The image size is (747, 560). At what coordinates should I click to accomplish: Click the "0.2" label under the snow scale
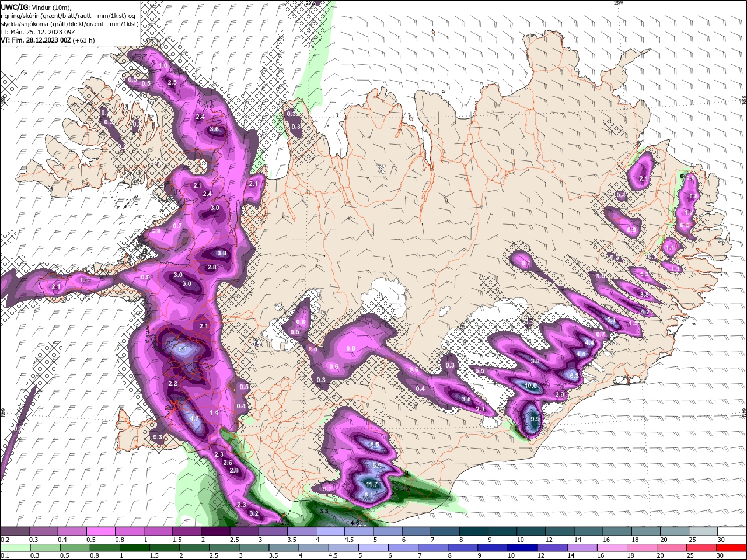tap(5, 540)
